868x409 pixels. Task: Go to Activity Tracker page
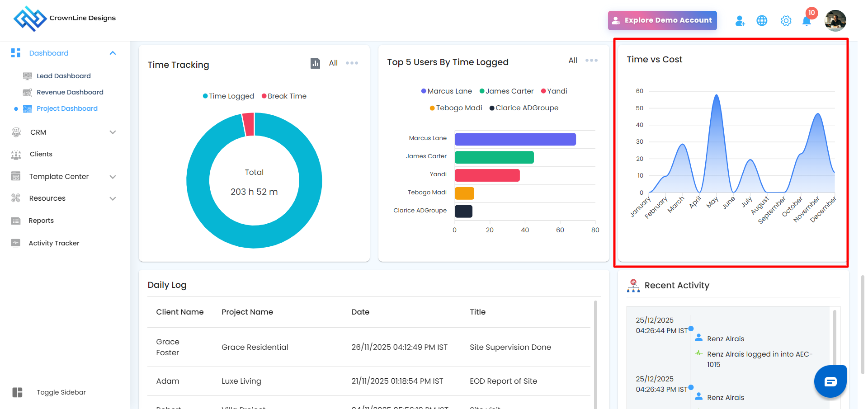54,243
